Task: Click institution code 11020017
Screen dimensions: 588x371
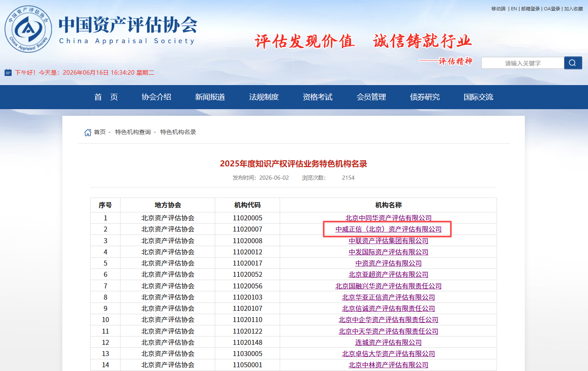Action: [x=248, y=263]
